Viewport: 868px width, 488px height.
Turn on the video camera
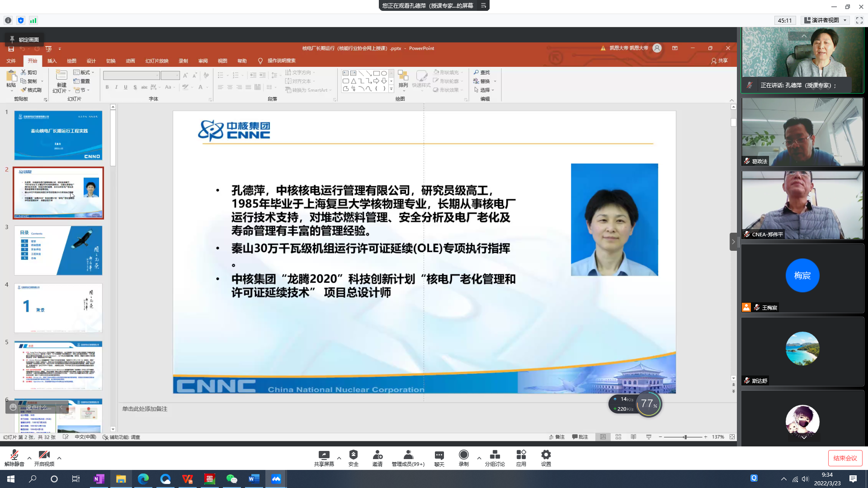[x=44, y=455]
